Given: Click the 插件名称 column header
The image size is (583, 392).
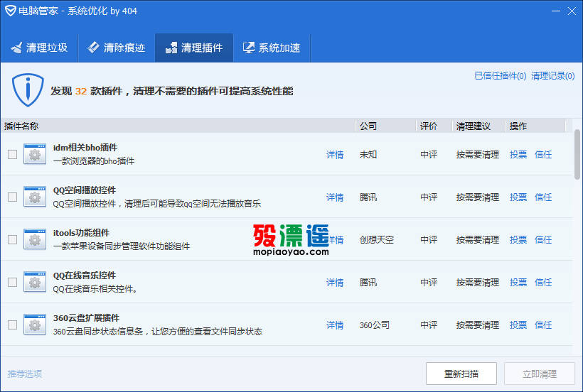Looking at the screenshot, I should [x=178, y=126].
